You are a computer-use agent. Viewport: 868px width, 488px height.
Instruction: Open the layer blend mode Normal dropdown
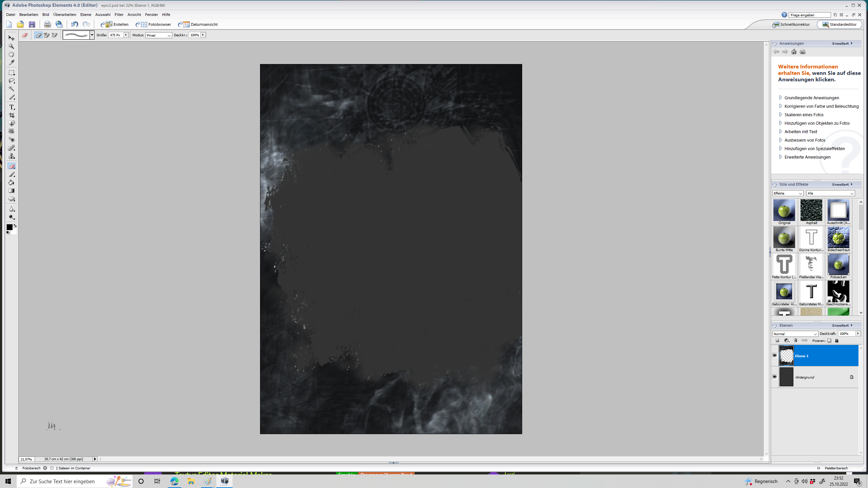(795, 334)
